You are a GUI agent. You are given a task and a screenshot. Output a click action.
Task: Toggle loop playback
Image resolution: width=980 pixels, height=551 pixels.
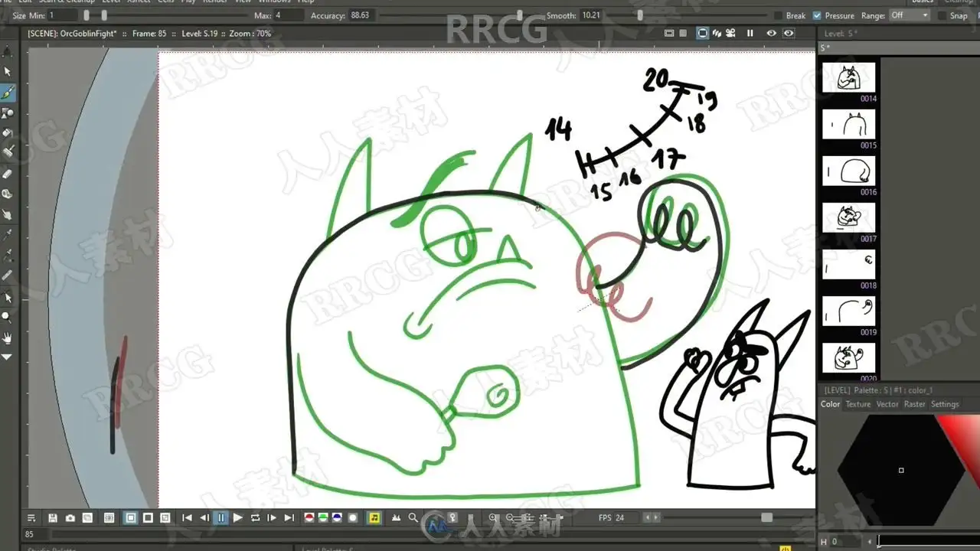click(255, 518)
